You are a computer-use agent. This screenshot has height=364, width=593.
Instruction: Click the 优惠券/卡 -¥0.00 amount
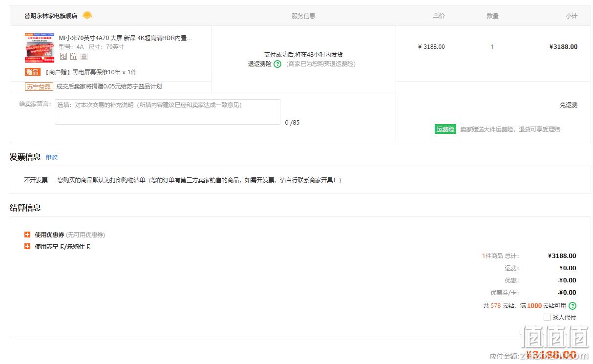tap(567, 293)
